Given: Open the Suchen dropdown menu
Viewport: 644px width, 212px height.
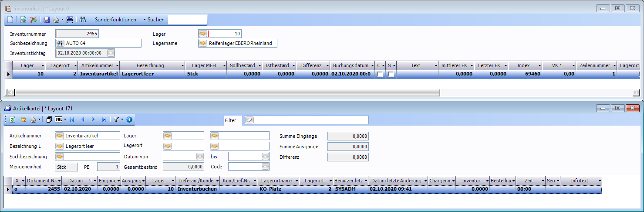Looking at the screenshot, I should 154,20.
